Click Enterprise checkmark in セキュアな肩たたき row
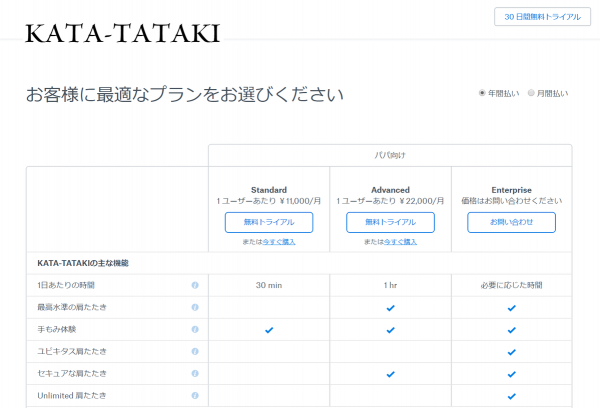The image size is (600, 408). 512,374
